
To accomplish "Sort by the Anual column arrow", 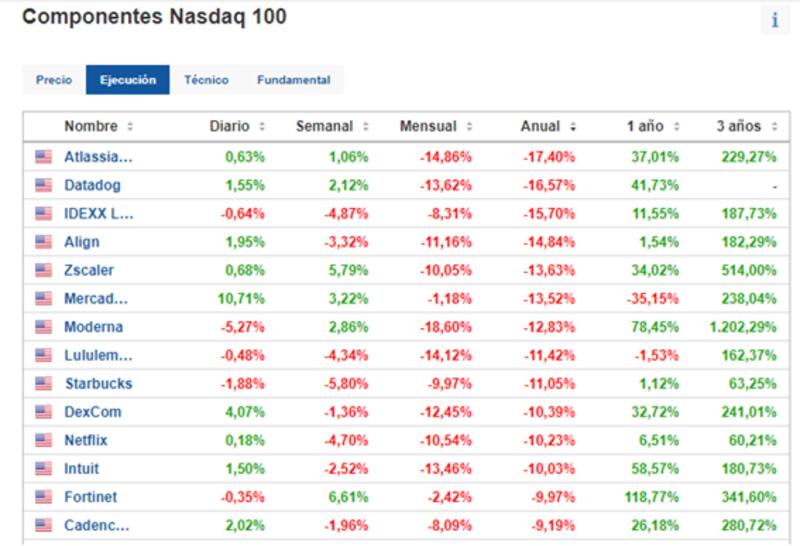I will coord(572,127).
